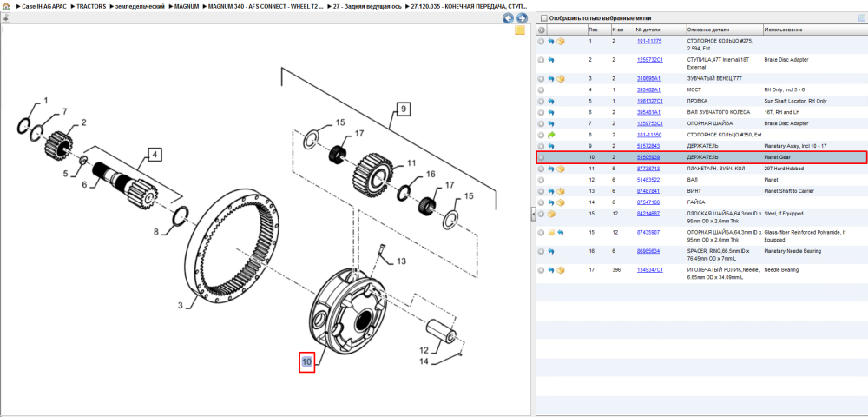Click the add icon for row 181-11275
The width and height of the screenshot is (868, 417).
click(542, 41)
